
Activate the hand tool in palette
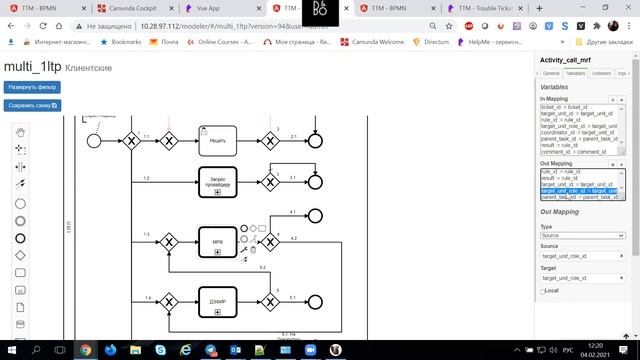click(20, 132)
